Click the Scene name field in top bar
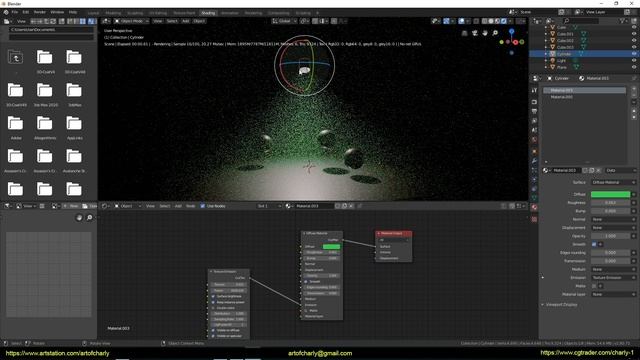Image resolution: width=640 pixels, height=360 pixels. (x=538, y=12)
